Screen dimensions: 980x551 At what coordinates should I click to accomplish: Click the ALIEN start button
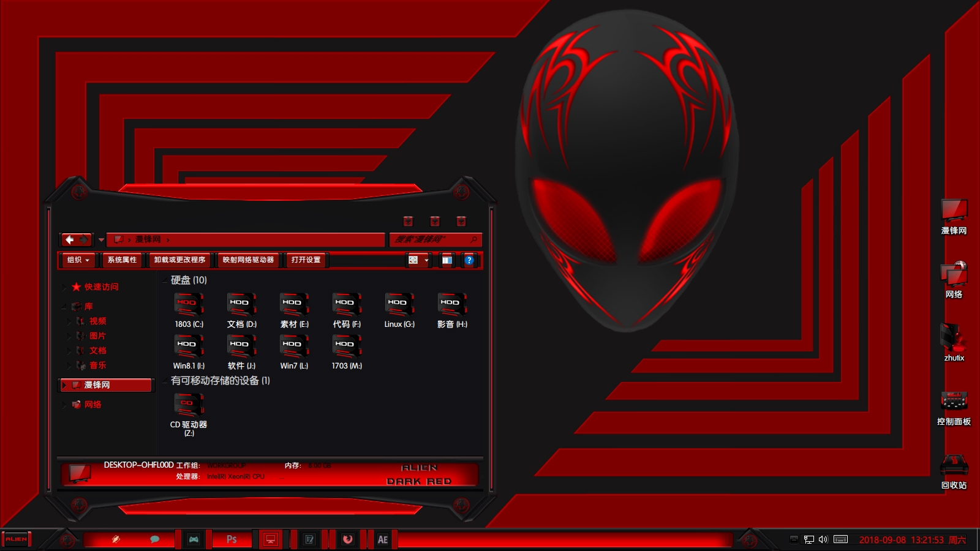tap(17, 539)
